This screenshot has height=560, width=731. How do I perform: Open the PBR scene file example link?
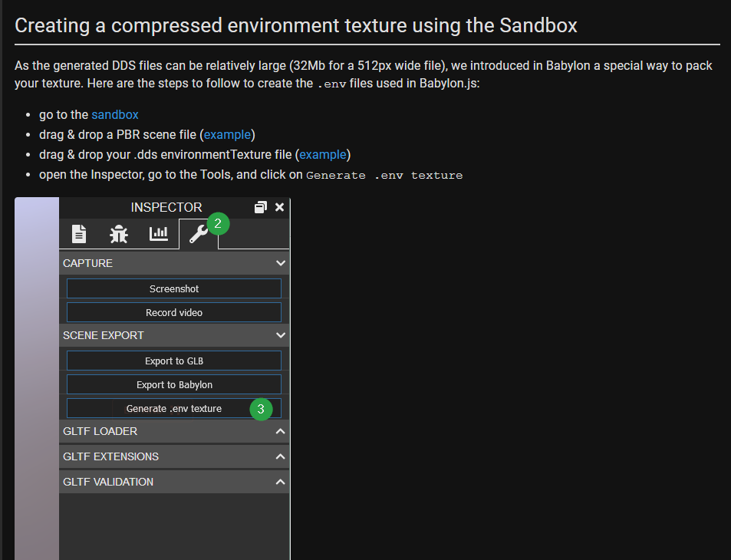(x=228, y=135)
